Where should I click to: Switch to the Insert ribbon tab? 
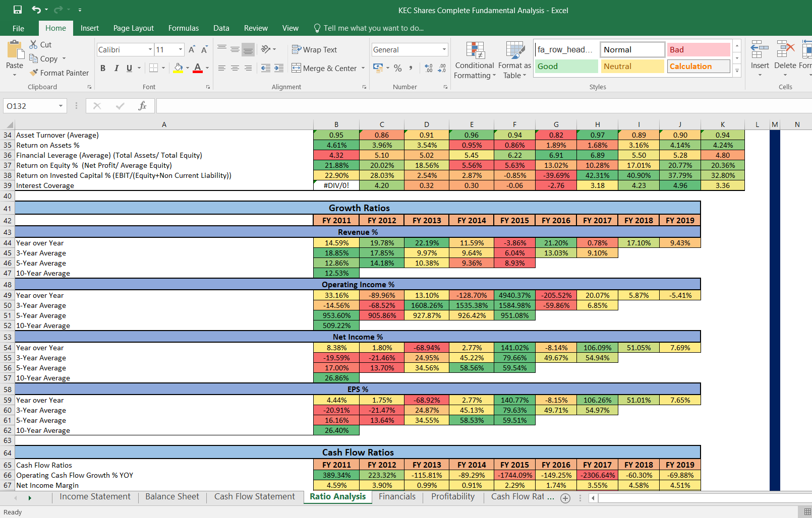click(x=90, y=28)
